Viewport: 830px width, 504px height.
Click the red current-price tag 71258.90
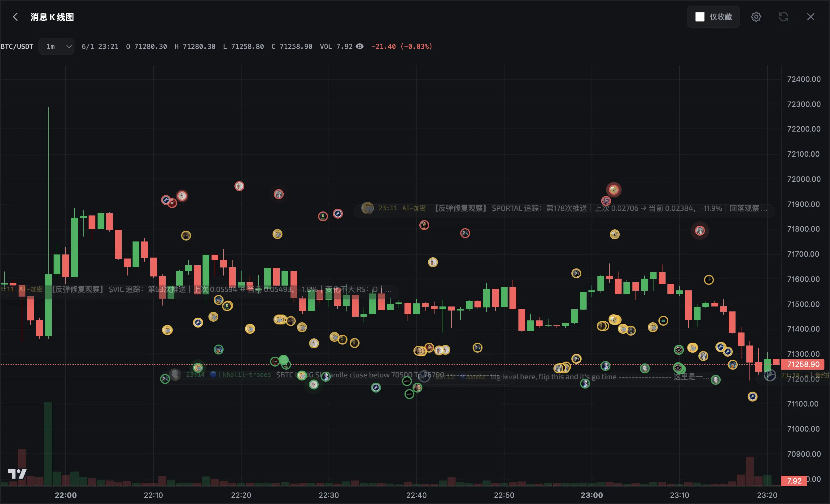803,364
